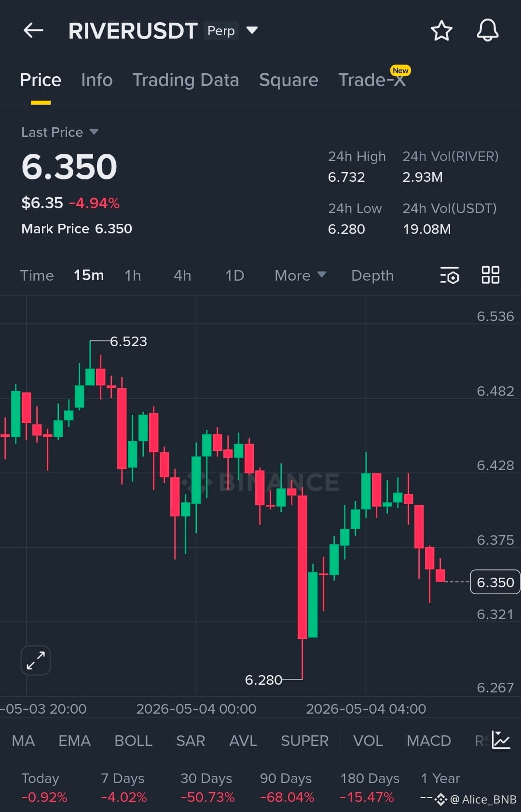521x812 pixels.
Task: Toggle the AVL indicator
Action: click(x=243, y=741)
